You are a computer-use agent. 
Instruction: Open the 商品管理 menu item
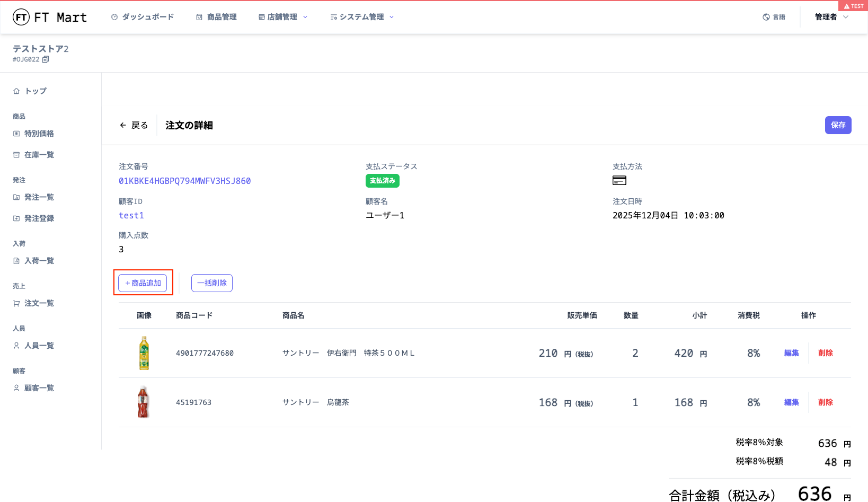pos(216,17)
